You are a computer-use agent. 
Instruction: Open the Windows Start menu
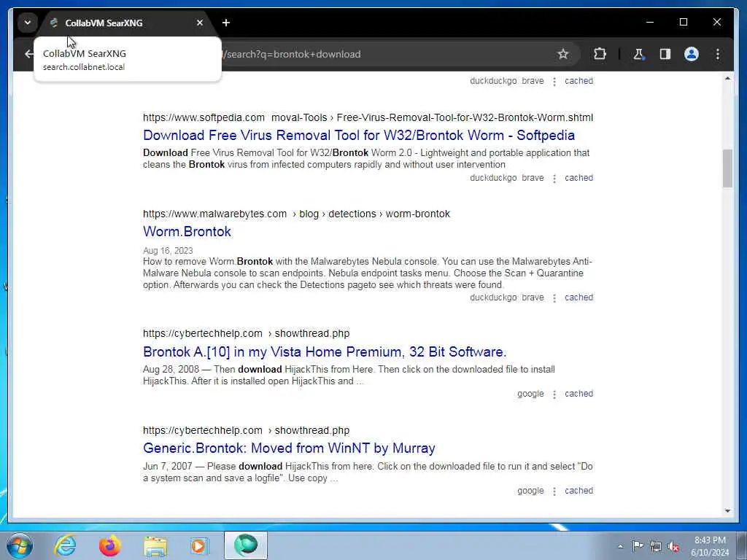(x=20, y=545)
